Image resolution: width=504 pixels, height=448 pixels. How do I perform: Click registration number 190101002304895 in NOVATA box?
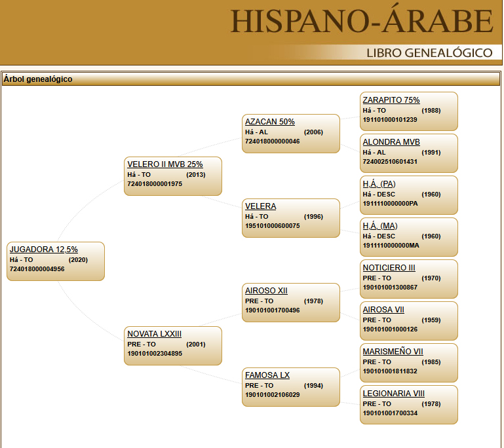pyautogui.click(x=155, y=354)
